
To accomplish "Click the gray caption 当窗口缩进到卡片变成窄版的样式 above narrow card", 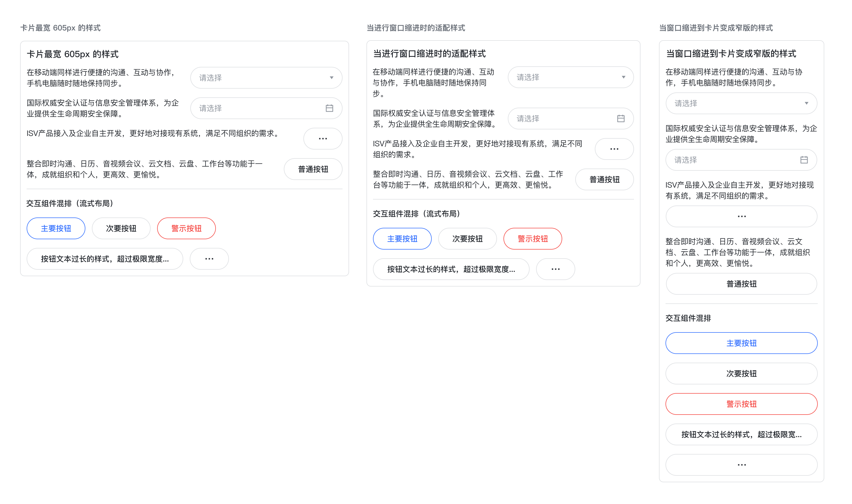I will click(716, 28).
